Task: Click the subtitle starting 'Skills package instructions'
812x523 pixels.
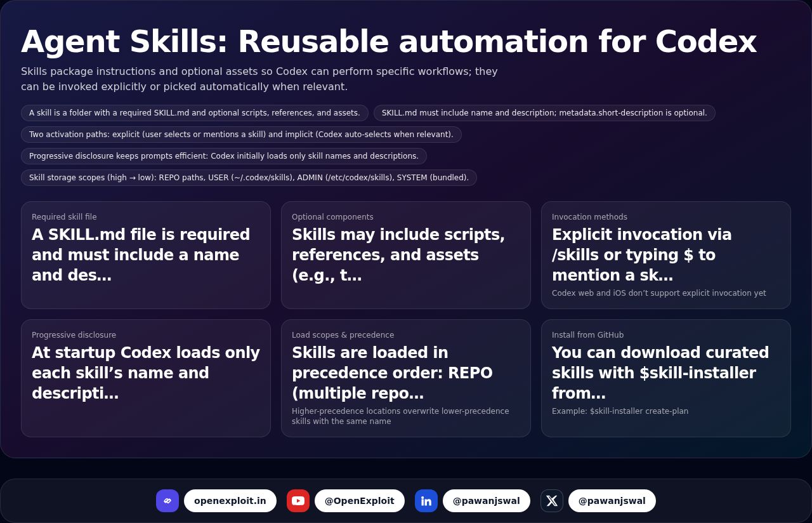Action: pyautogui.click(x=259, y=79)
